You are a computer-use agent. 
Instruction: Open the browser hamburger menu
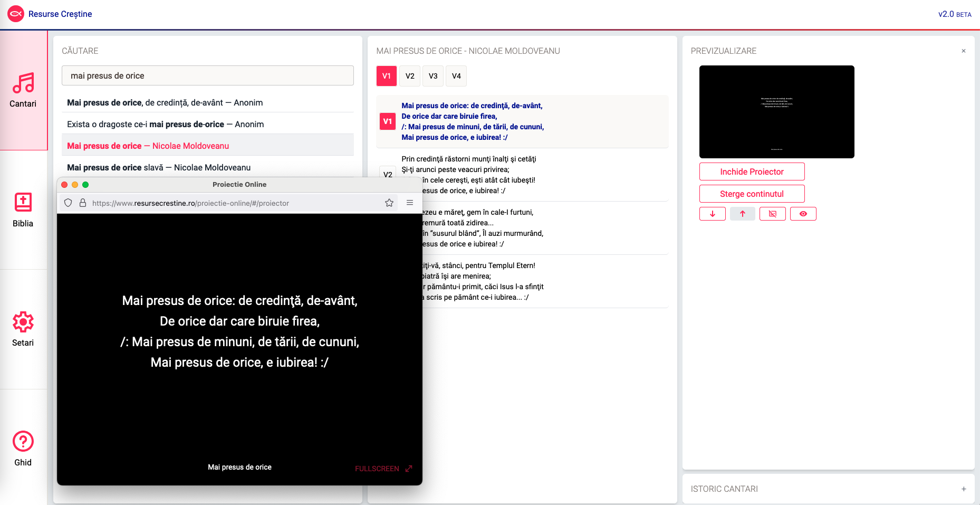point(410,203)
